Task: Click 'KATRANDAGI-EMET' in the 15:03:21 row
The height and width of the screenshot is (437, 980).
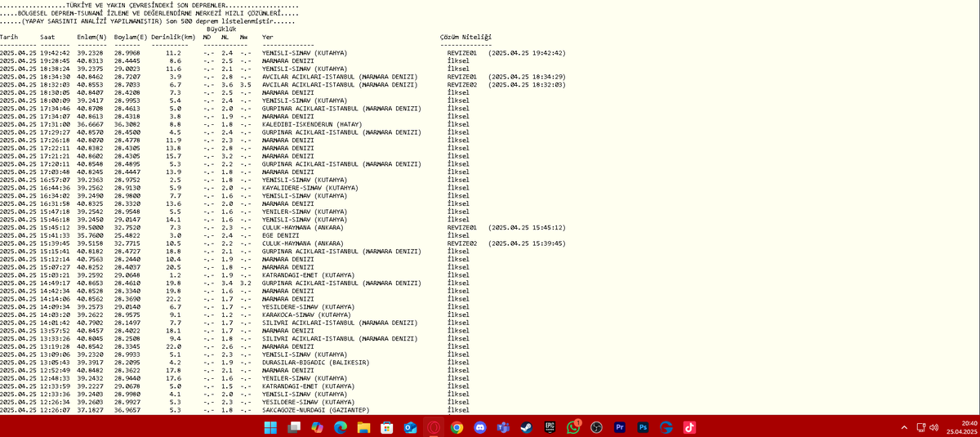Action: point(290,275)
